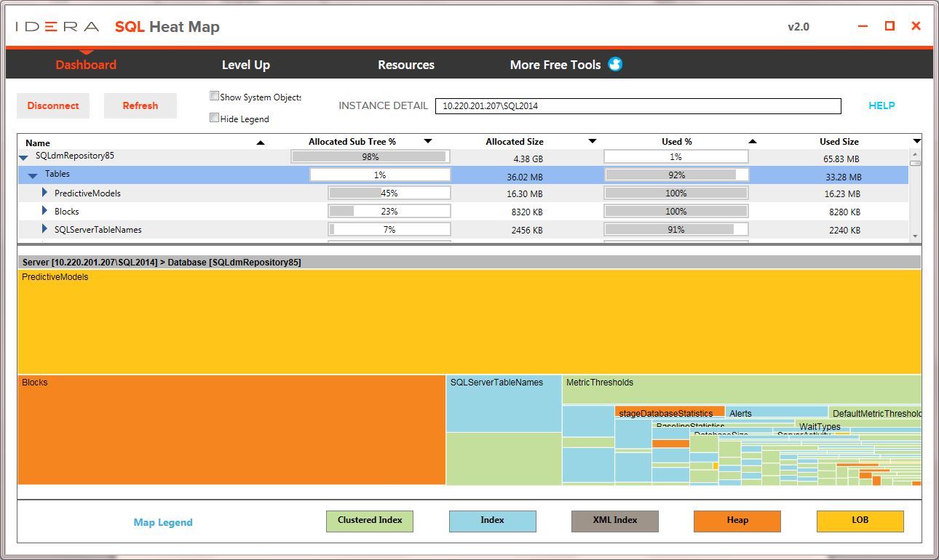
Task: Click the 92% used bar in Tables row
Action: (x=676, y=175)
